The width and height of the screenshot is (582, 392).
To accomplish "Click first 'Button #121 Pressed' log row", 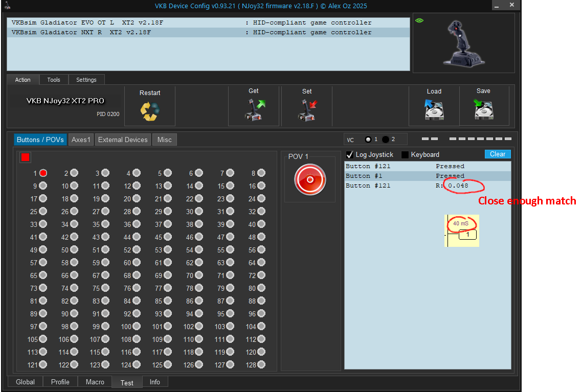I will pos(428,166).
